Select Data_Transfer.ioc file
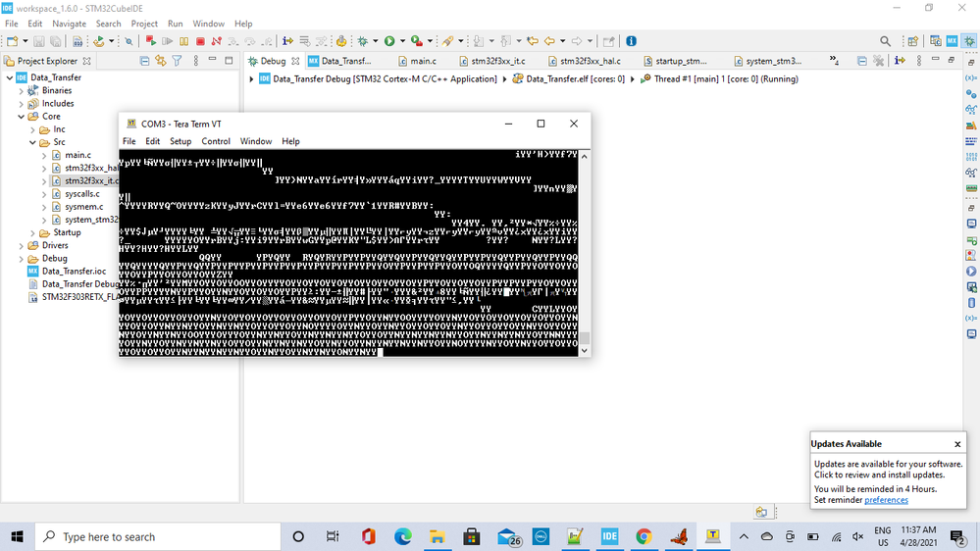Viewport: 980px width, 551px height. [74, 272]
